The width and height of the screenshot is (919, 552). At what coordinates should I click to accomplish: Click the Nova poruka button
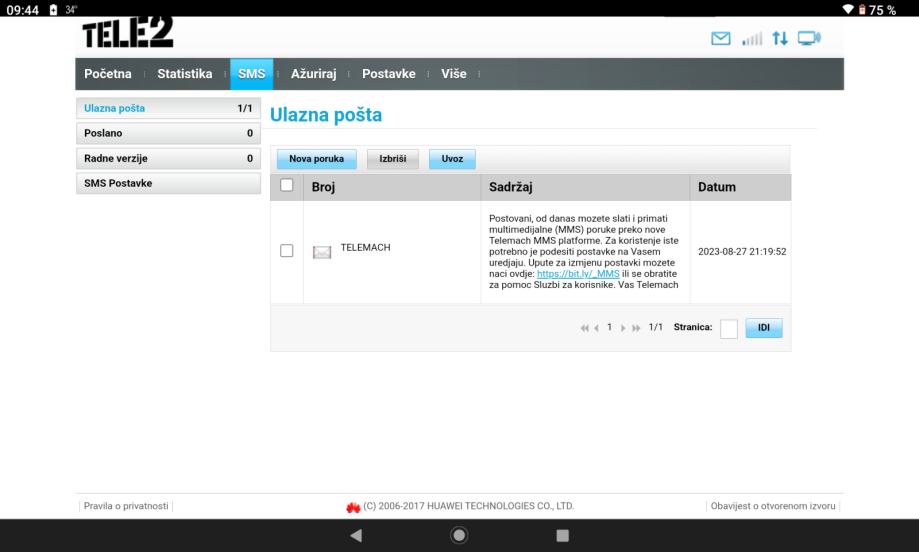pyautogui.click(x=316, y=159)
